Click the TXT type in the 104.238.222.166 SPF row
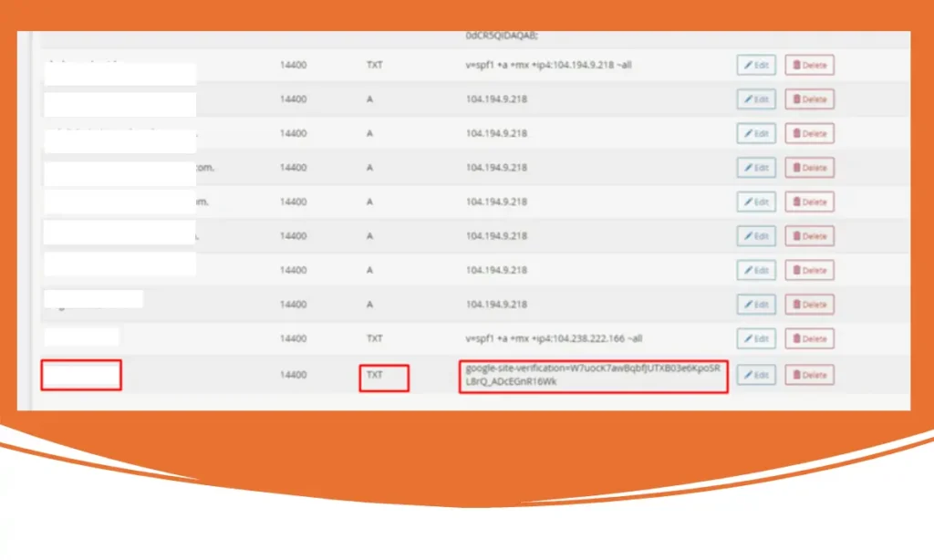The image size is (934, 560). (374, 338)
